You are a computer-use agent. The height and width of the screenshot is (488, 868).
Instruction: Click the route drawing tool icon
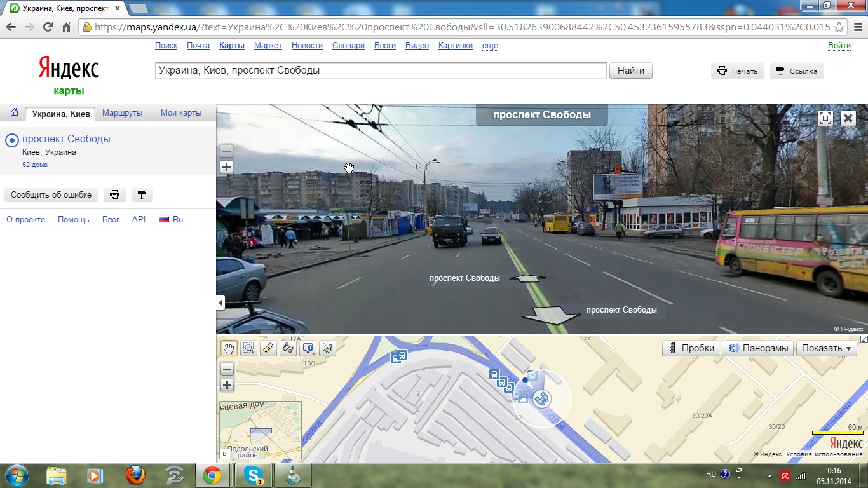(288, 348)
